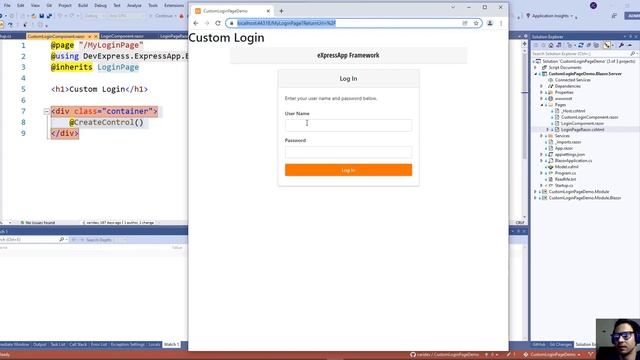The image size is (640, 360).
Task: Click the Solution Explorer Home icon
Action: click(551, 45)
